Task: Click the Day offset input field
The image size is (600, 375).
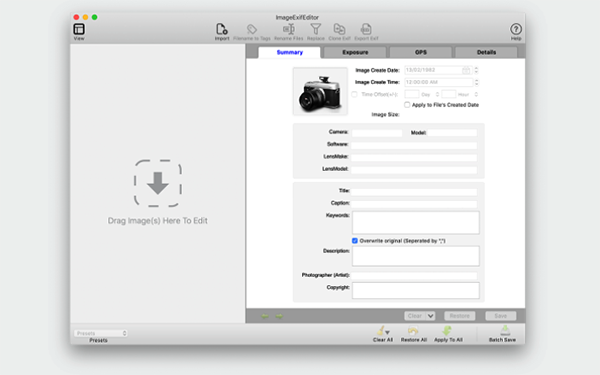Action: [x=412, y=94]
